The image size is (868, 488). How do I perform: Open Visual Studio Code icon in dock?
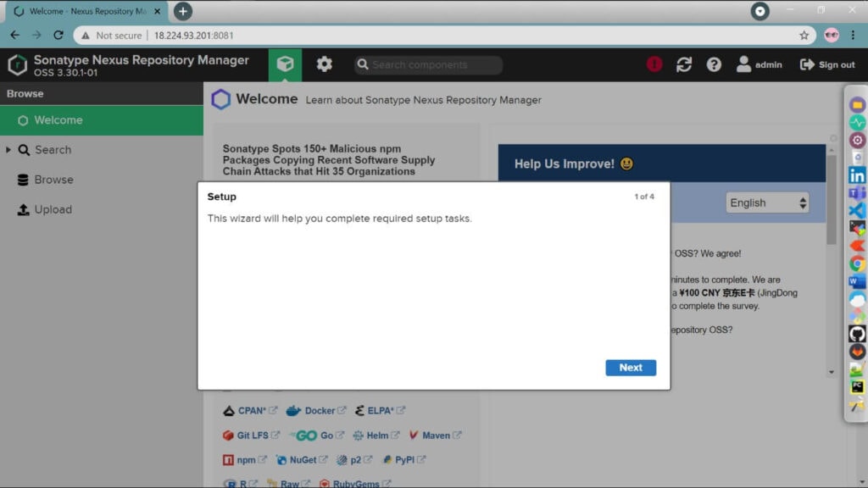(857, 210)
